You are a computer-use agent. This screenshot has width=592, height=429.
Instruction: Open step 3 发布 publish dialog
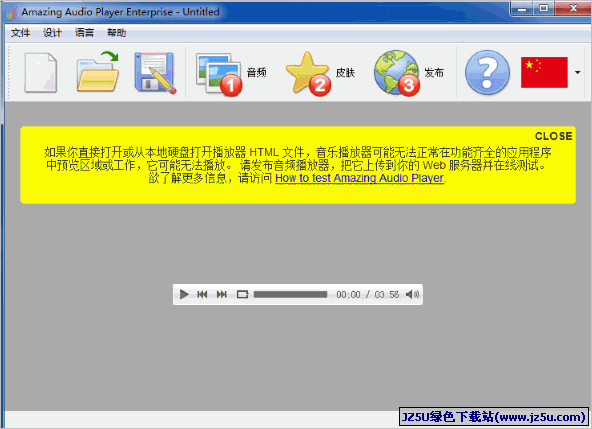pyautogui.click(x=409, y=73)
